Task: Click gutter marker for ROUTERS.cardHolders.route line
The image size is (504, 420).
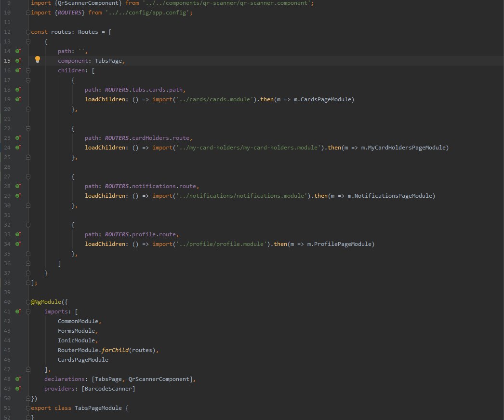Action: click(x=18, y=138)
